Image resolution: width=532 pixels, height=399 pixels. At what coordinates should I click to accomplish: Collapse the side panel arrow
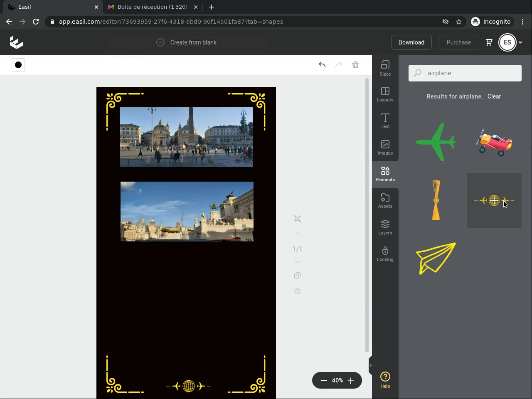pyautogui.click(x=370, y=365)
